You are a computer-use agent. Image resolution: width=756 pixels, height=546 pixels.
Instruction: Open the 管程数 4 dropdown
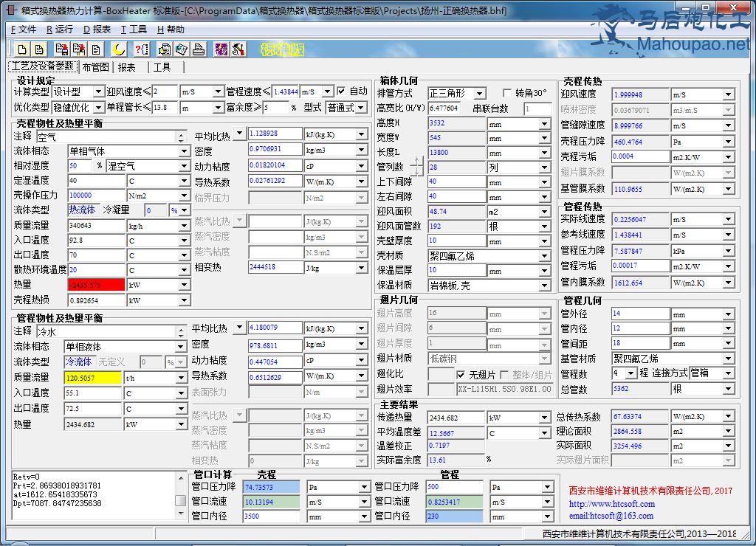tap(631, 373)
